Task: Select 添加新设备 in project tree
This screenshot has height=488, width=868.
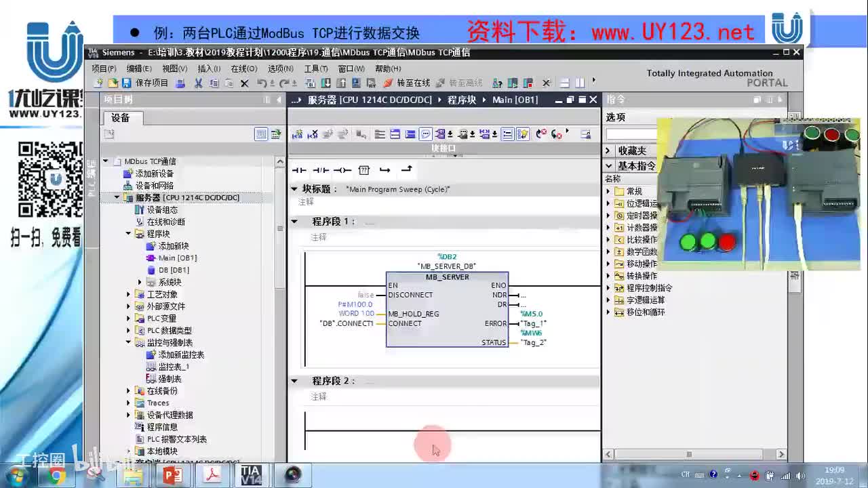Action: 154,174
